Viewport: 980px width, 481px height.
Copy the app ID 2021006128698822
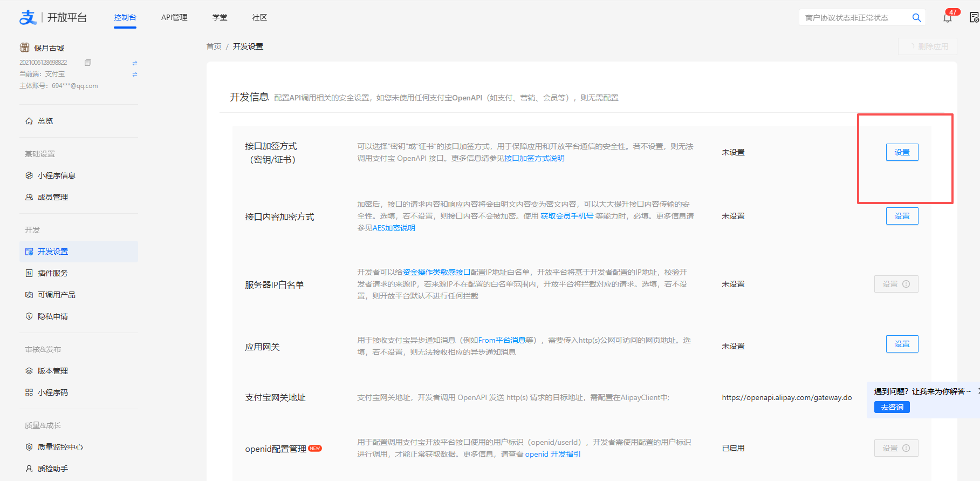pos(88,63)
